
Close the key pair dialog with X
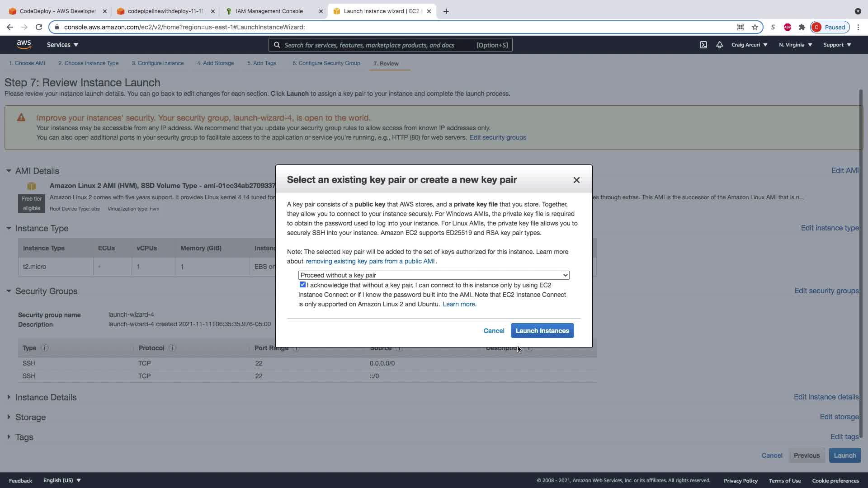576,180
